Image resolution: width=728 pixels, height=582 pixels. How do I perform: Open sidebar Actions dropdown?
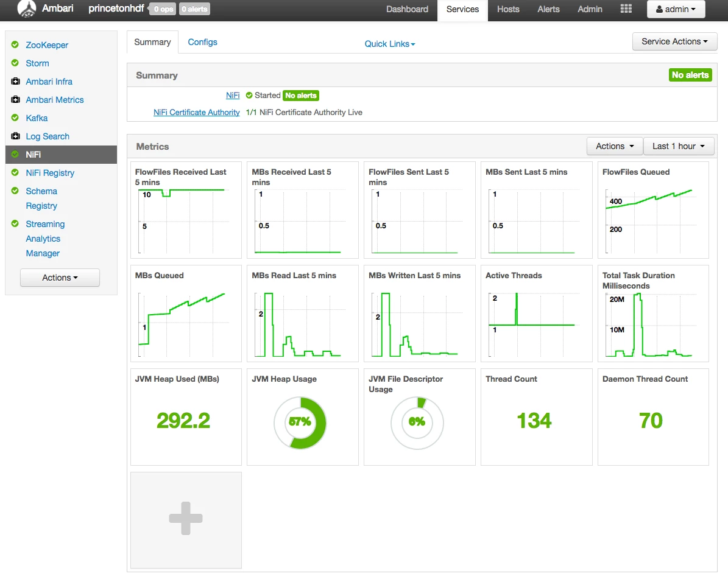point(60,278)
